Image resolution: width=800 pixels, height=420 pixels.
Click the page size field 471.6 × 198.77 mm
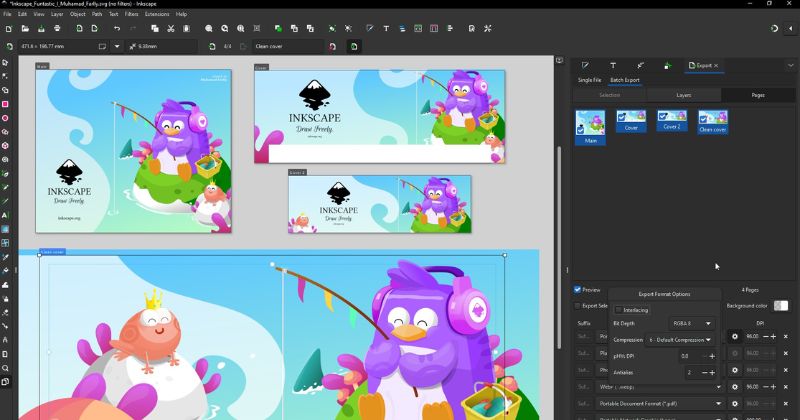tap(64, 46)
